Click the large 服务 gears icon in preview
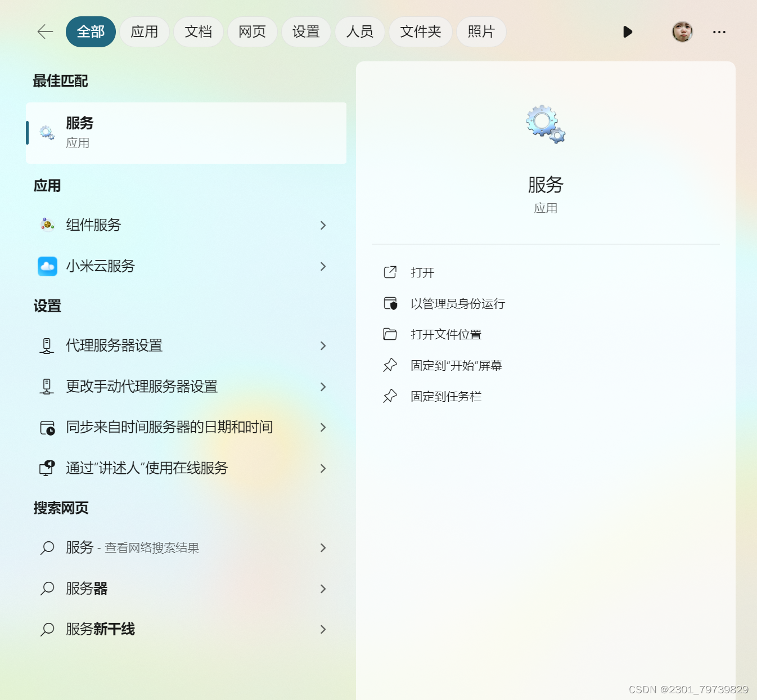 point(546,124)
